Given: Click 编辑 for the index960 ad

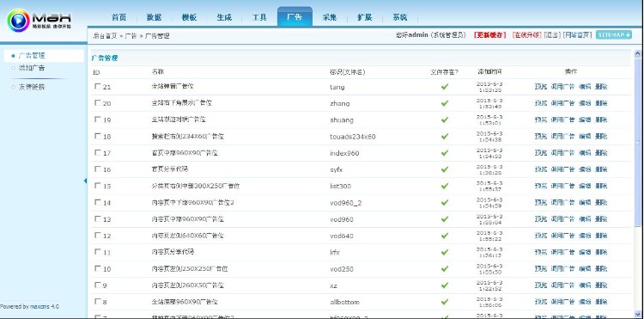Looking at the screenshot, I should click(x=585, y=153).
